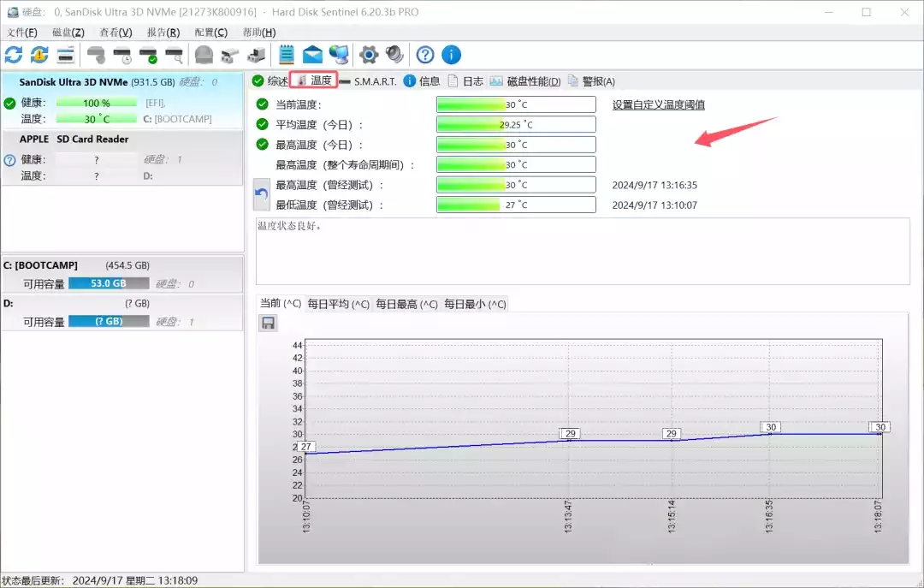924x588 pixels.
Task: Open settings via the gear icon
Action: click(369, 55)
